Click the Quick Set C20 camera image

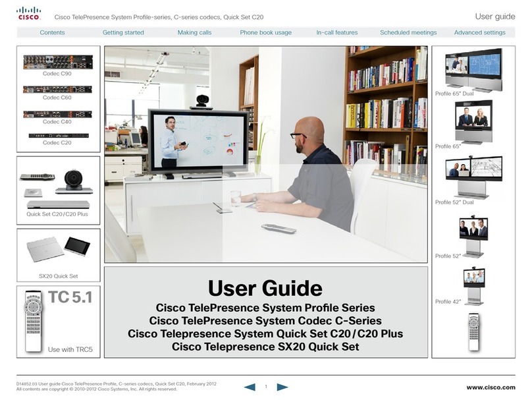74,182
